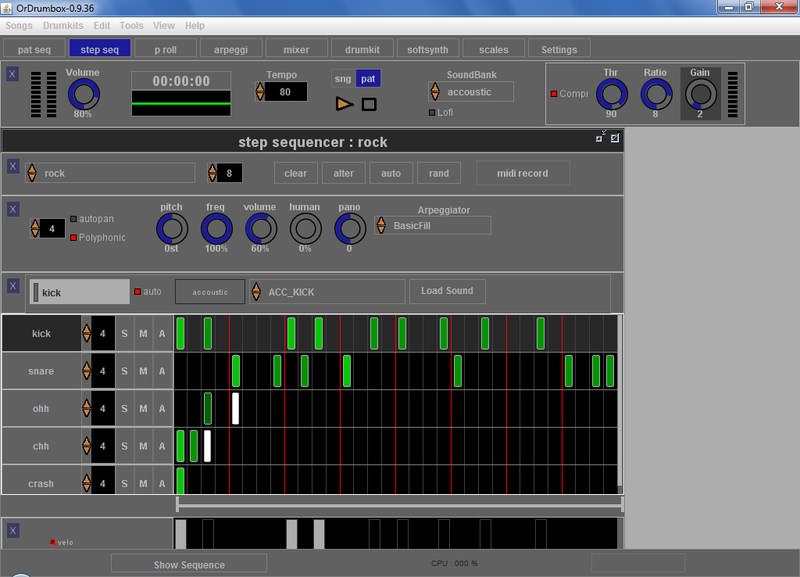Viewport: 800px width, 577px height.
Task: Click the detach icon in step sequencer header
Action: coord(600,137)
